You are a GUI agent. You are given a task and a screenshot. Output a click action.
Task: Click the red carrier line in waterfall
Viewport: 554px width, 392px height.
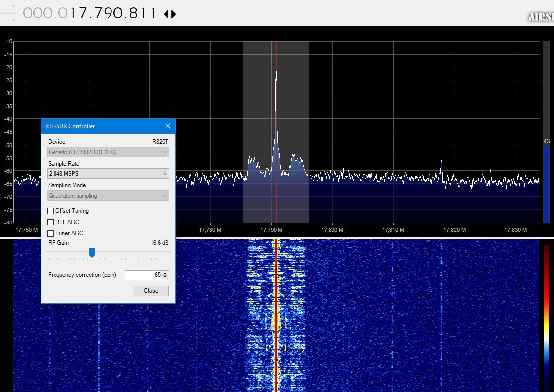pos(276,316)
